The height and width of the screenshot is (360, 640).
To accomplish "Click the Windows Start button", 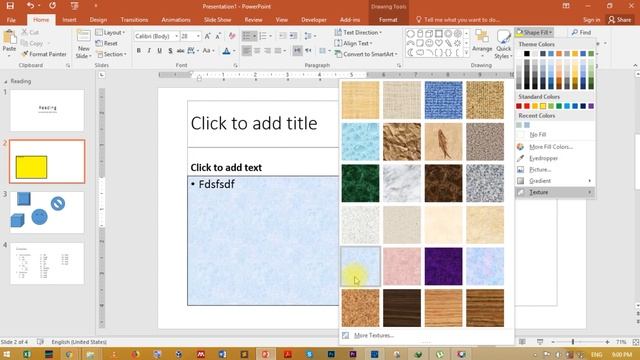I will [x=7, y=354].
